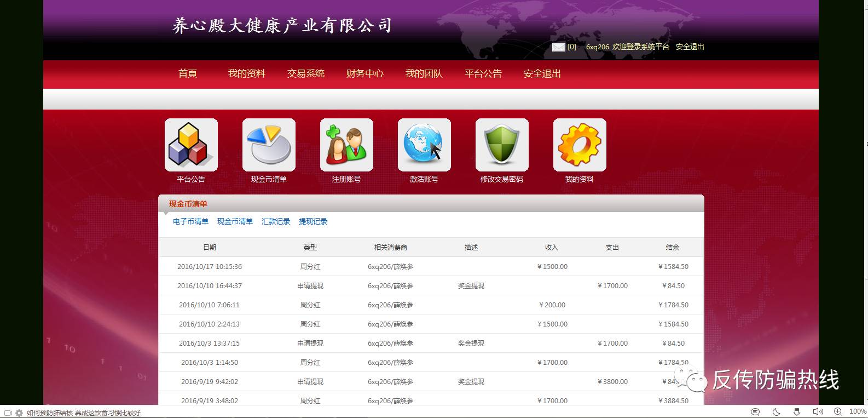Open the 我的团队 menu item
The height and width of the screenshot is (418, 868).
pyautogui.click(x=424, y=73)
